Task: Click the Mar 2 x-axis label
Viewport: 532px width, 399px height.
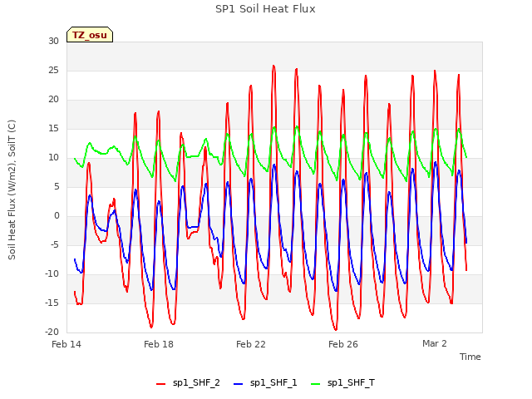Action: tap(435, 343)
